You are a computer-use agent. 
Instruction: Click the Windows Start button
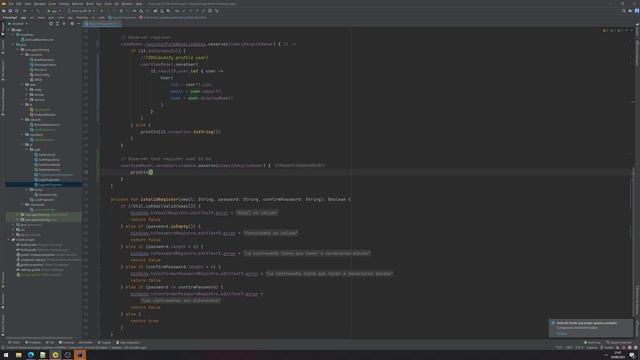(6, 355)
